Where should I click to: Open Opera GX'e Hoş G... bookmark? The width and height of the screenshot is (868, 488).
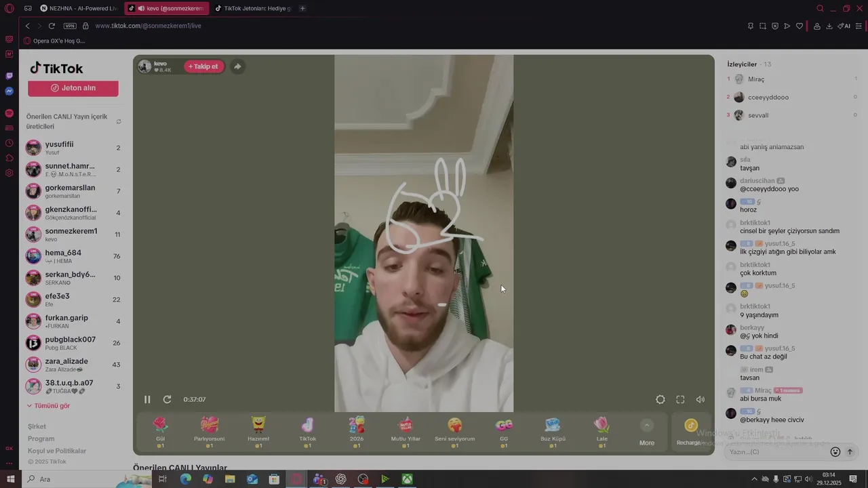54,41
